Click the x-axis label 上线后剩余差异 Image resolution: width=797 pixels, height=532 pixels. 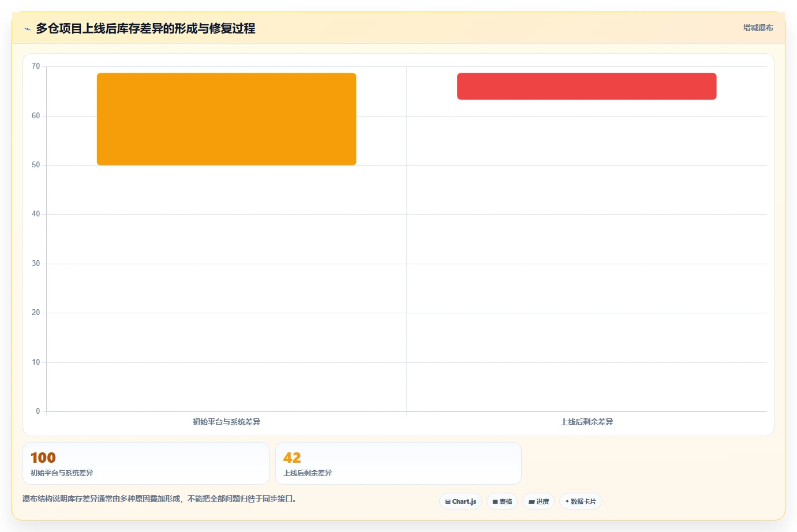coord(587,422)
